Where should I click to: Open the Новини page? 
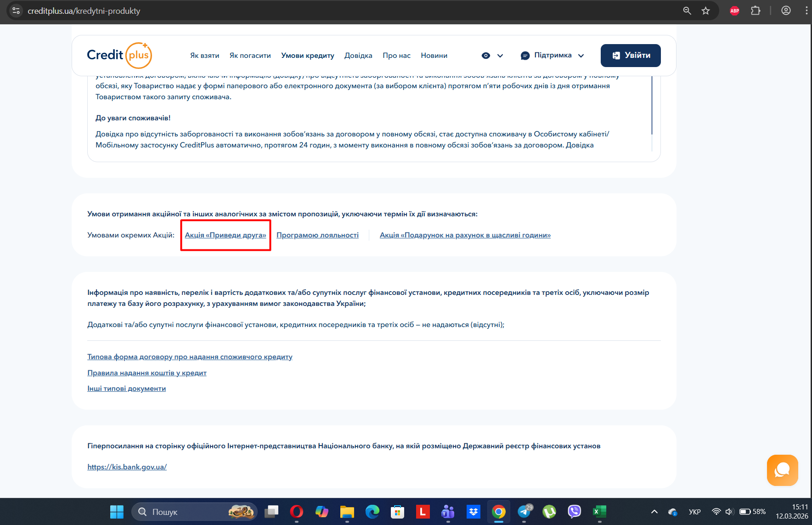434,56
